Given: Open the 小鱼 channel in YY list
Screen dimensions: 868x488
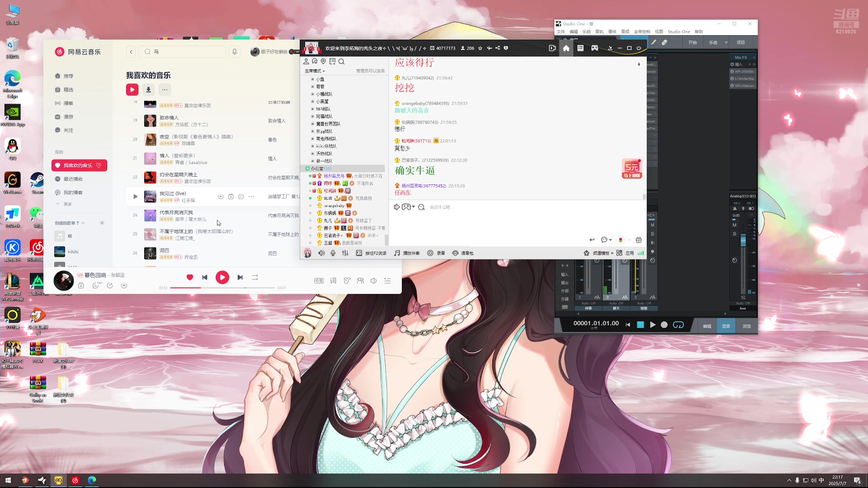Looking at the screenshot, I should pos(320,79).
